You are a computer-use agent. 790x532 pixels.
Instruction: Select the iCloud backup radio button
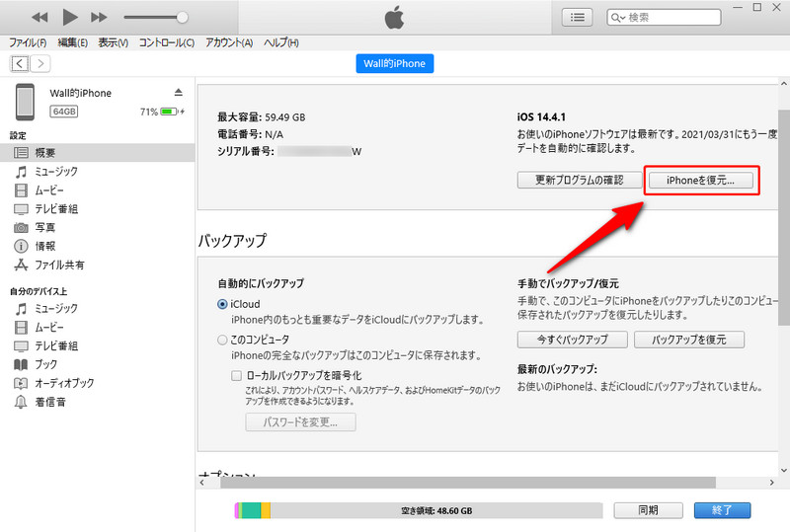[222, 304]
